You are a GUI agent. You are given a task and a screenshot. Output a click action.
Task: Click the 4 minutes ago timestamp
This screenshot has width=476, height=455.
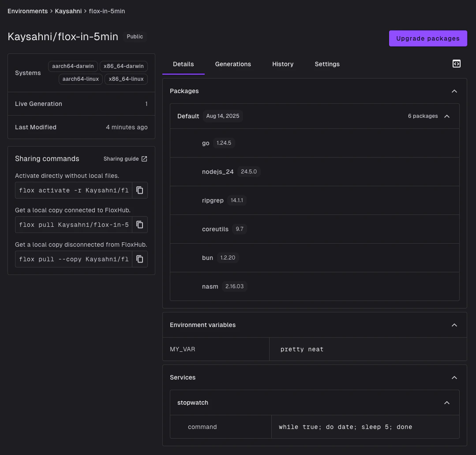tap(127, 127)
